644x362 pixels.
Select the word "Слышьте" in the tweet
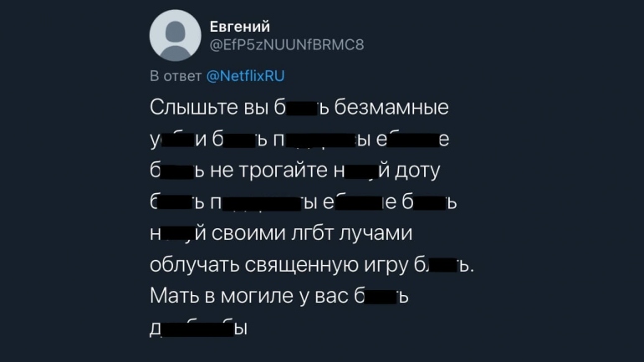coord(191,109)
